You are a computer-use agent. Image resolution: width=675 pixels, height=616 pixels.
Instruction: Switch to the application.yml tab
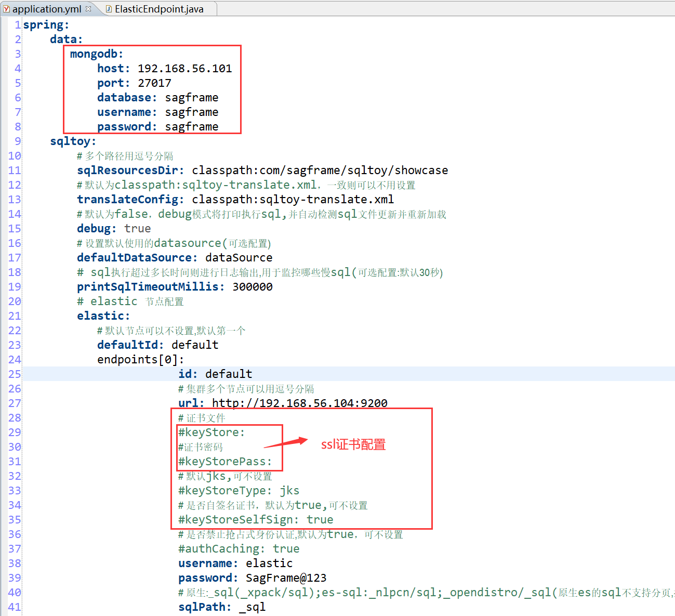pyautogui.click(x=47, y=9)
